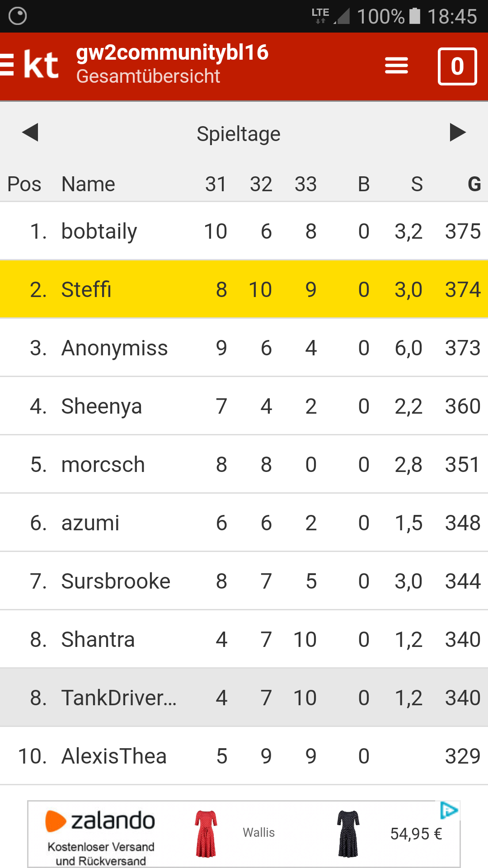Tap the S column header
The width and height of the screenshot is (488, 868).
click(417, 184)
